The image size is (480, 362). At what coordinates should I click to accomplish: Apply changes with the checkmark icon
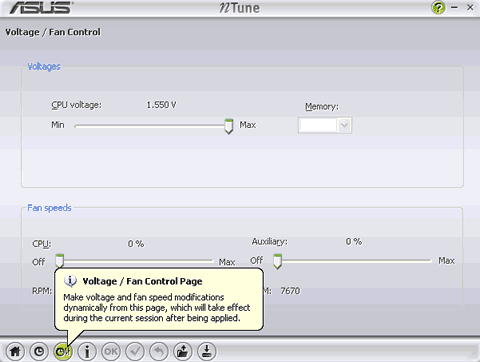(x=135, y=351)
